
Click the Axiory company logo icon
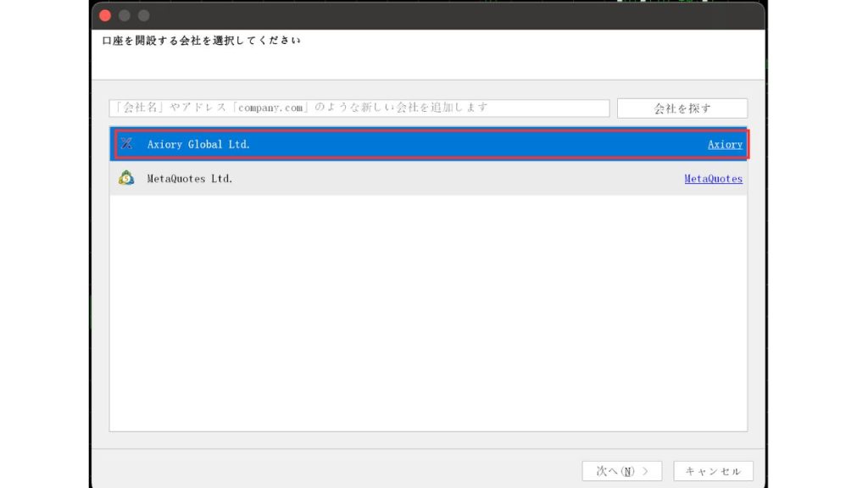pyautogui.click(x=126, y=144)
